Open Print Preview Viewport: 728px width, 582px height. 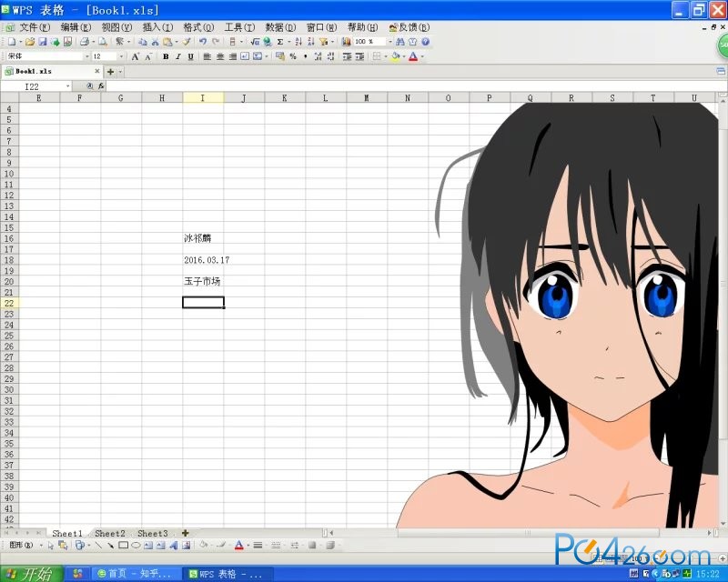[103, 42]
